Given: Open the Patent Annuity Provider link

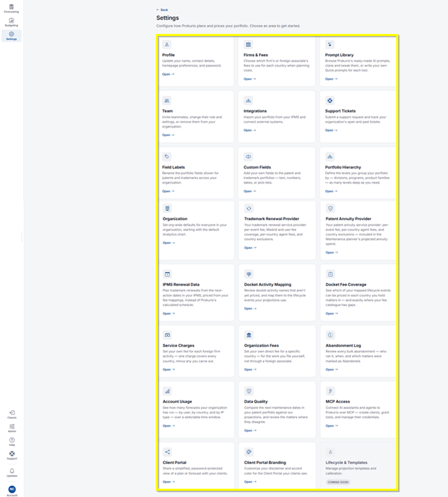Looking at the screenshot, I should coord(332,252).
